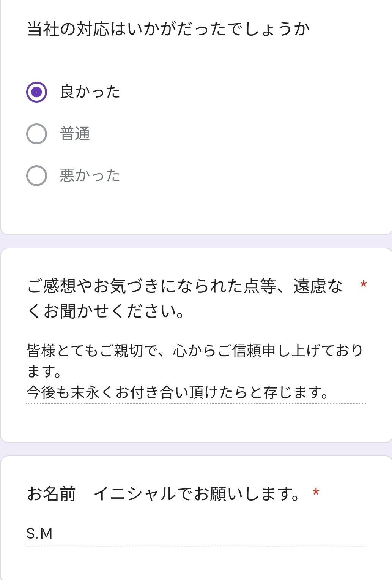
Task: Click the 良かった label text
Action: pos(90,92)
